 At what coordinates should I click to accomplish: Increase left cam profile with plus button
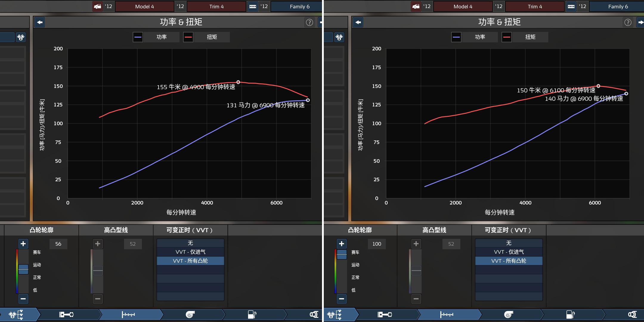pos(23,244)
